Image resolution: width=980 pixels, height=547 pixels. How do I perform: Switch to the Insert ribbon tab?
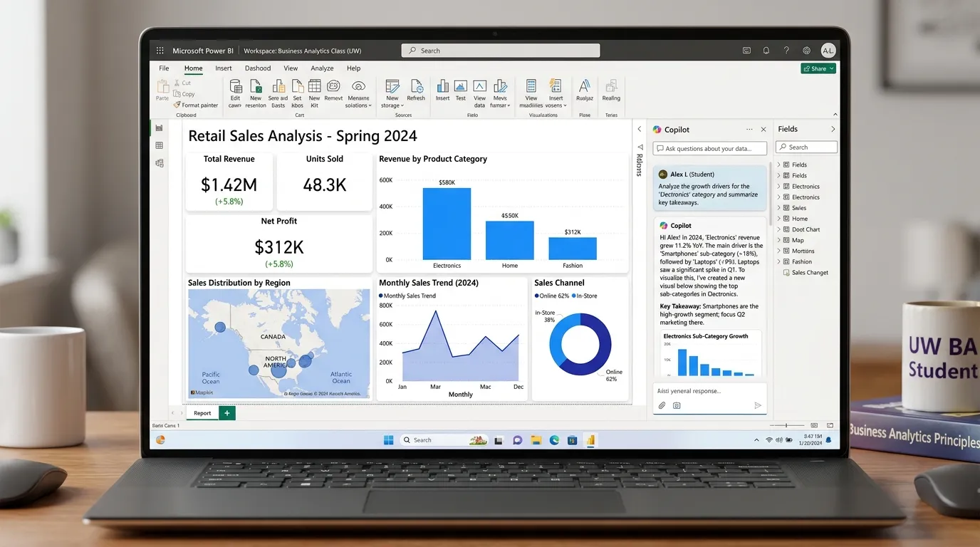224,68
